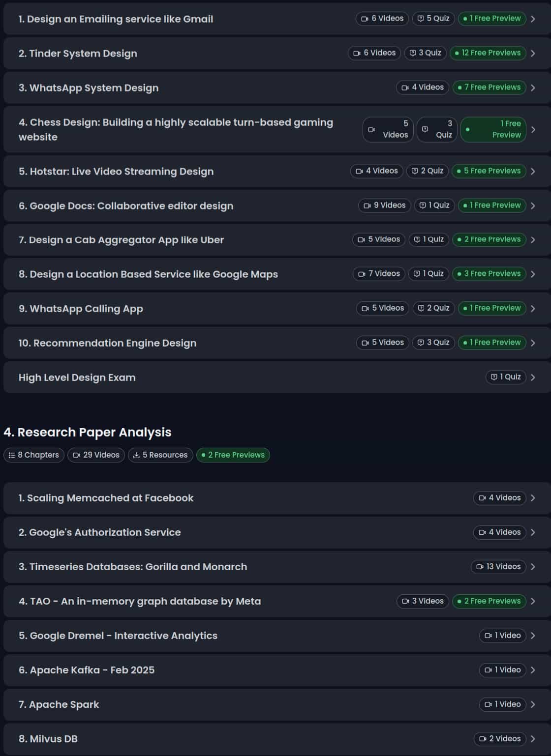Click 4 Videos badge for WhatsApp System Design
Viewport: 551px width, 756px height.
pyautogui.click(x=423, y=87)
